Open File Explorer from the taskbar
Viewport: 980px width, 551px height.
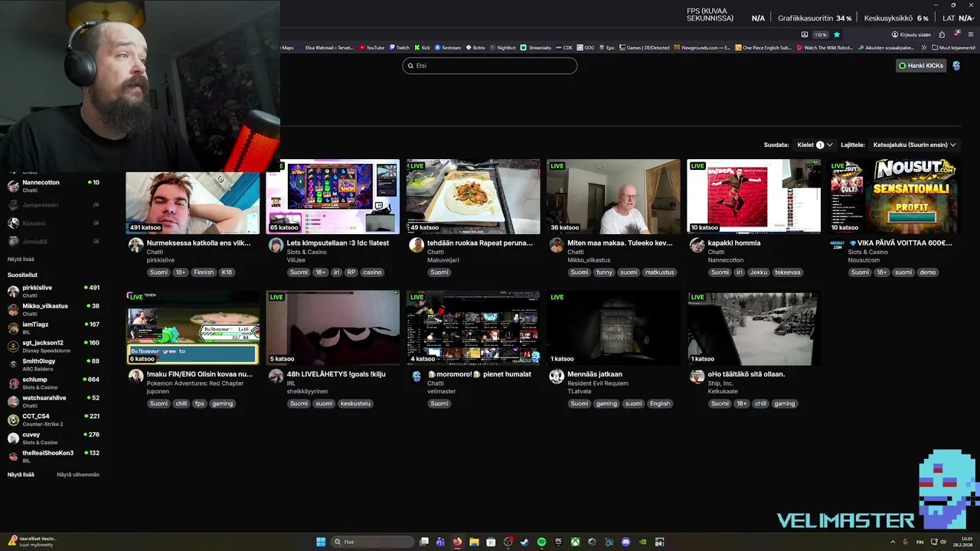[474, 542]
